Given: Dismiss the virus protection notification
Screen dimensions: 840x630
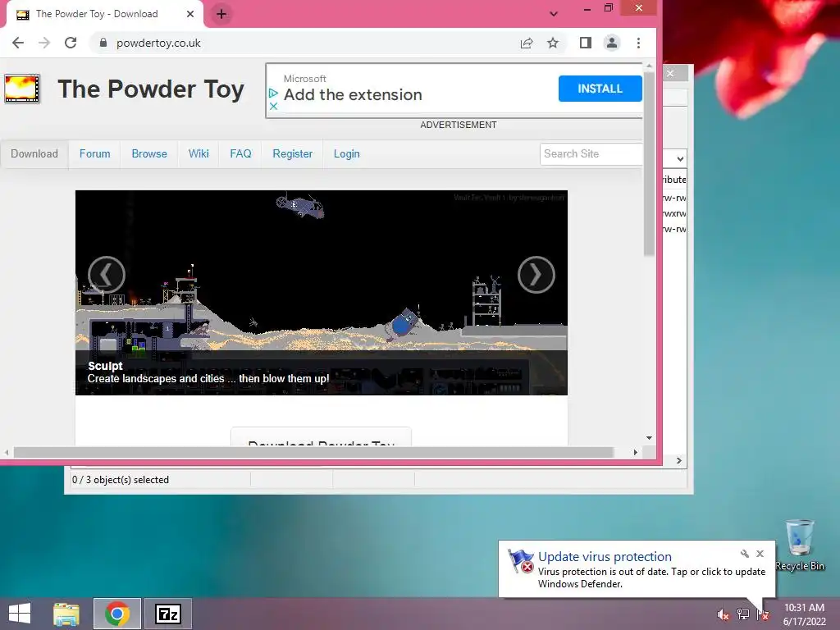Looking at the screenshot, I should tap(760, 554).
